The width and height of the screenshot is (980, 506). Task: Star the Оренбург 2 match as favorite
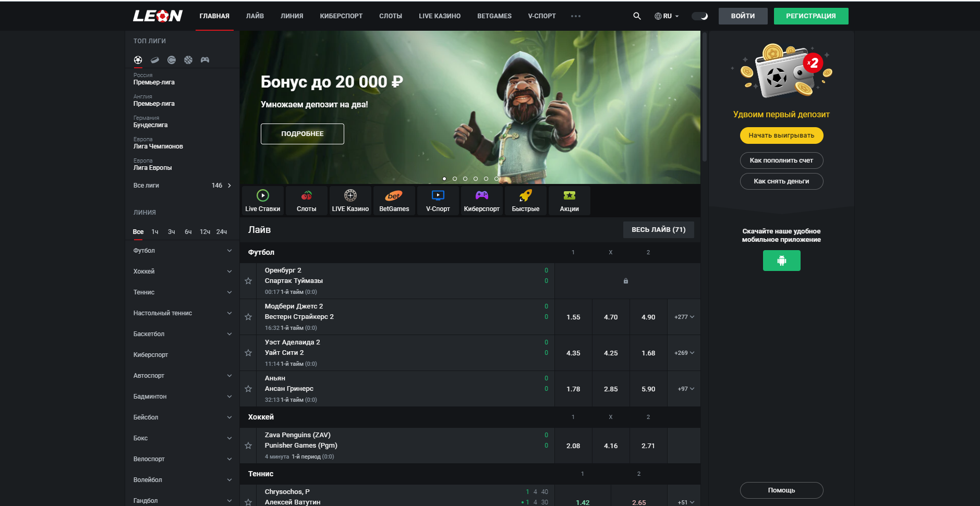click(x=249, y=281)
